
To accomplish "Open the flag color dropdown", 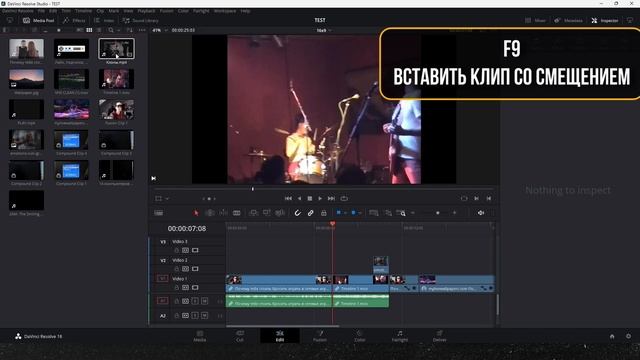I will 345,213.
